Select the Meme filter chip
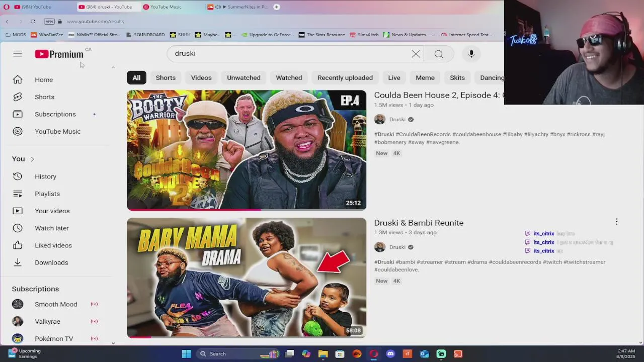Image resolution: width=644 pixels, height=362 pixels. tap(425, 77)
